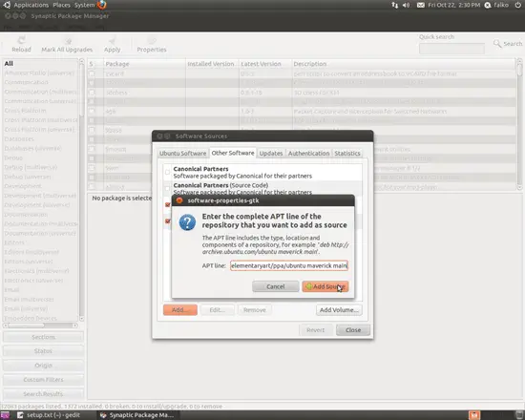
Task: Enable the Canonical Partners checkbox
Action: (x=167, y=172)
